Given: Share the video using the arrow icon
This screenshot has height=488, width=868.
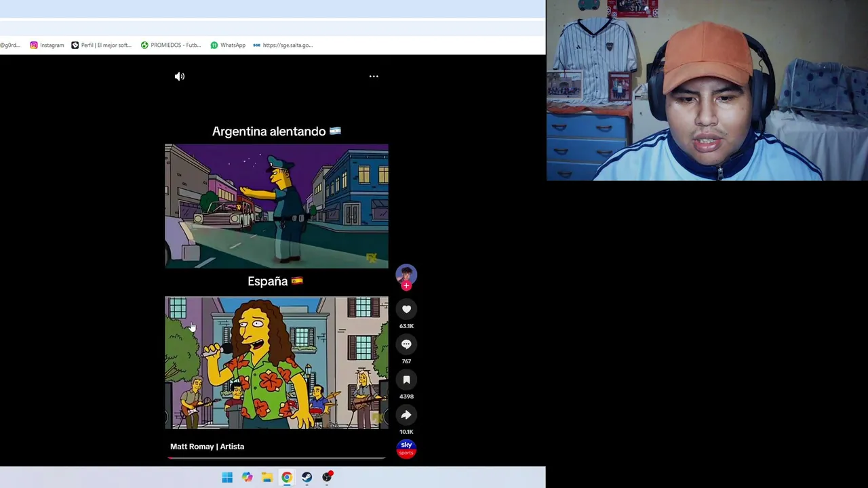Looking at the screenshot, I should (406, 415).
